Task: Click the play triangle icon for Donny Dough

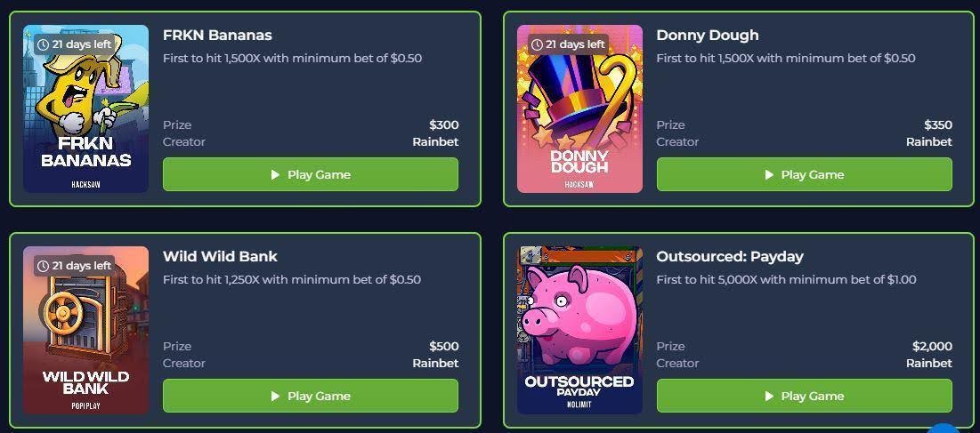Action: point(769,174)
